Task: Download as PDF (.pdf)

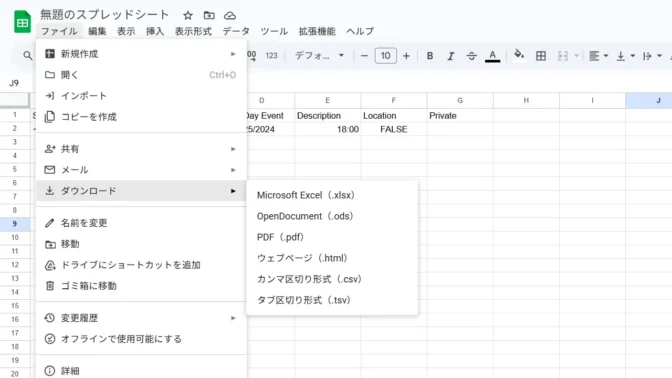Action: click(332, 237)
